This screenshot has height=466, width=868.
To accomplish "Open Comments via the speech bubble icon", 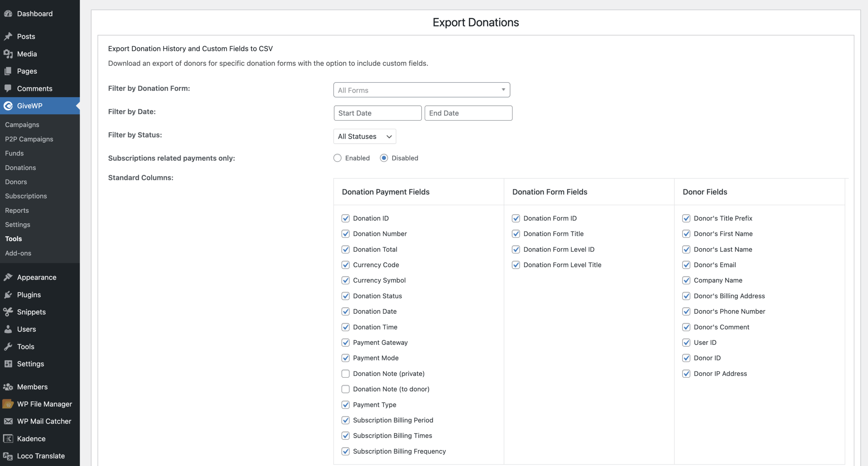I will pyautogui.click(x=8, y=89).
